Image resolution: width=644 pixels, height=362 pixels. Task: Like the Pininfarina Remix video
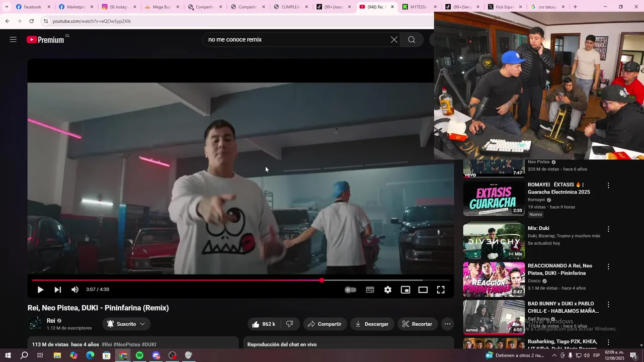tap(264, 324)
